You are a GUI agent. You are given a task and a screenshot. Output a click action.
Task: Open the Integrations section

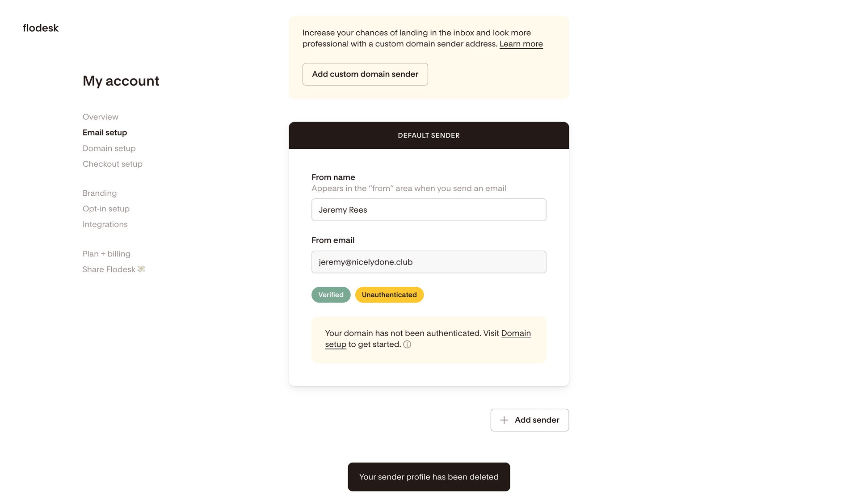pyautogui.click(x=105, y=224)
